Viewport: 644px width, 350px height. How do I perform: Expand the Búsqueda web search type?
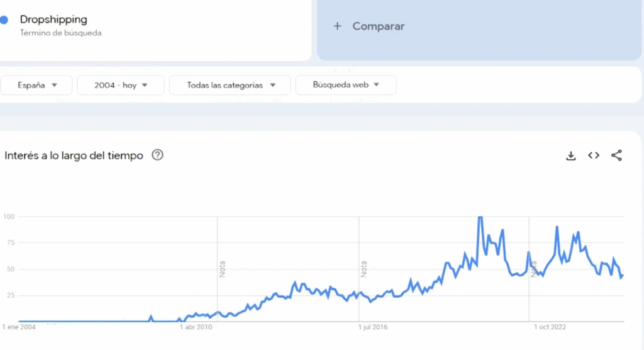(x=346, y=85)
